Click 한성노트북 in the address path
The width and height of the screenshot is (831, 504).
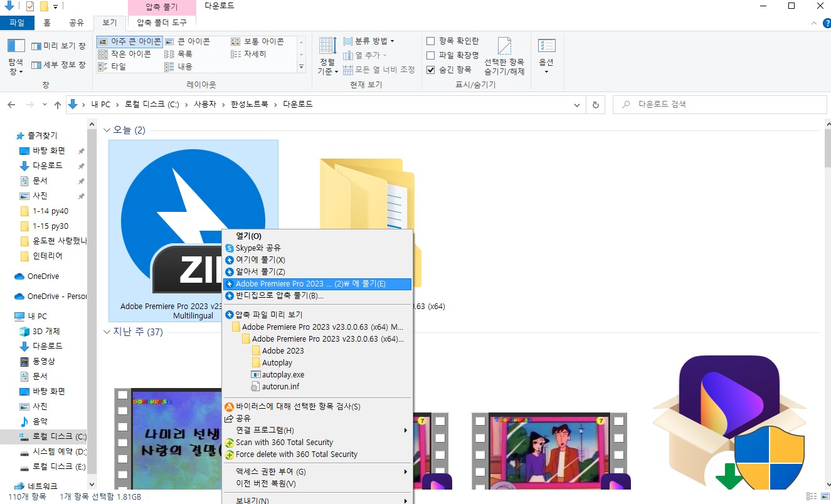250,105
